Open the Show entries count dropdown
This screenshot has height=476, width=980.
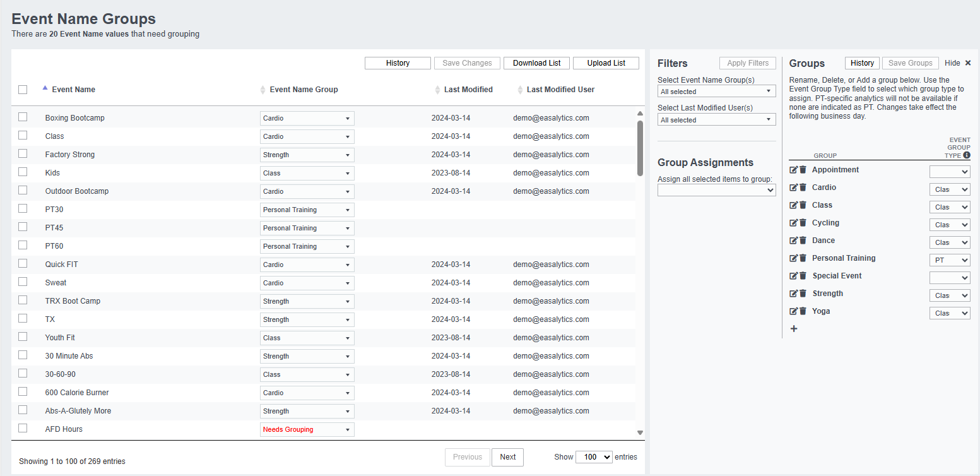click(594, 456)
